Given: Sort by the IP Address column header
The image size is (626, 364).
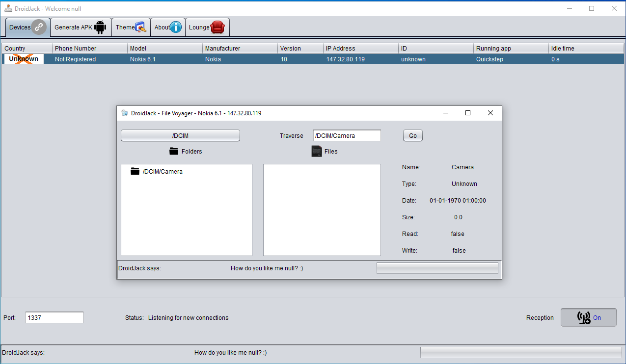Looking at the screenshot, I should pyautogui.click(x=360, y=48).
